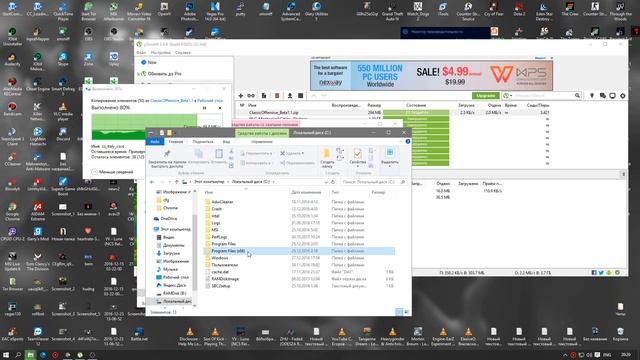
Task: Select OneDrive in the Explorer navigation tree
Action: pos(169,219)
